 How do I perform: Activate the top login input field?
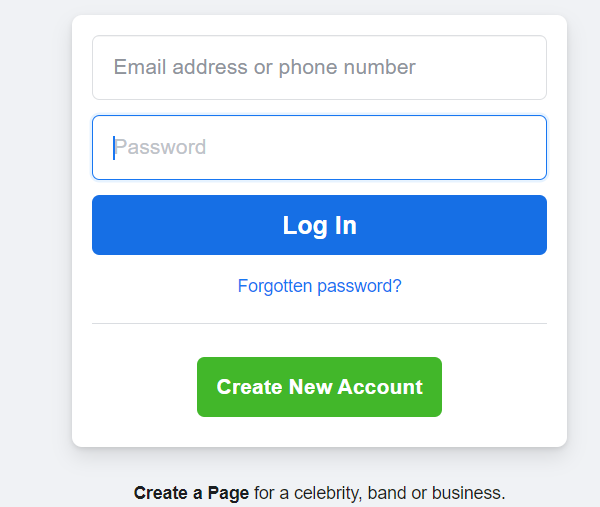319,68
